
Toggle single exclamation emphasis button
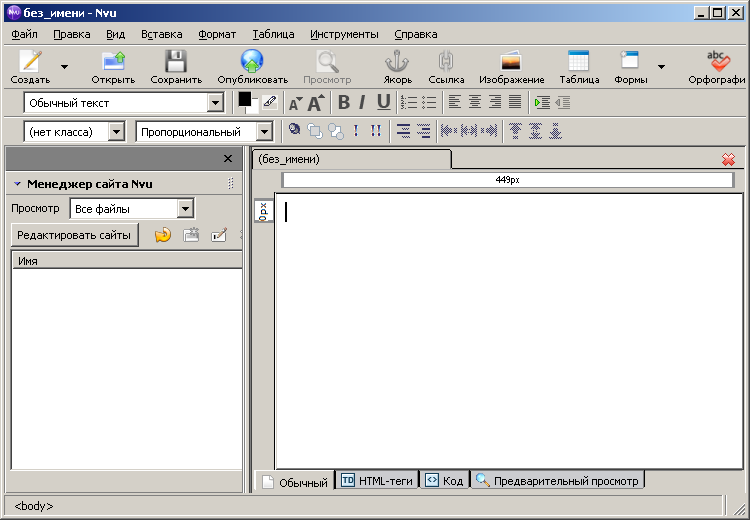click(356, 131)
